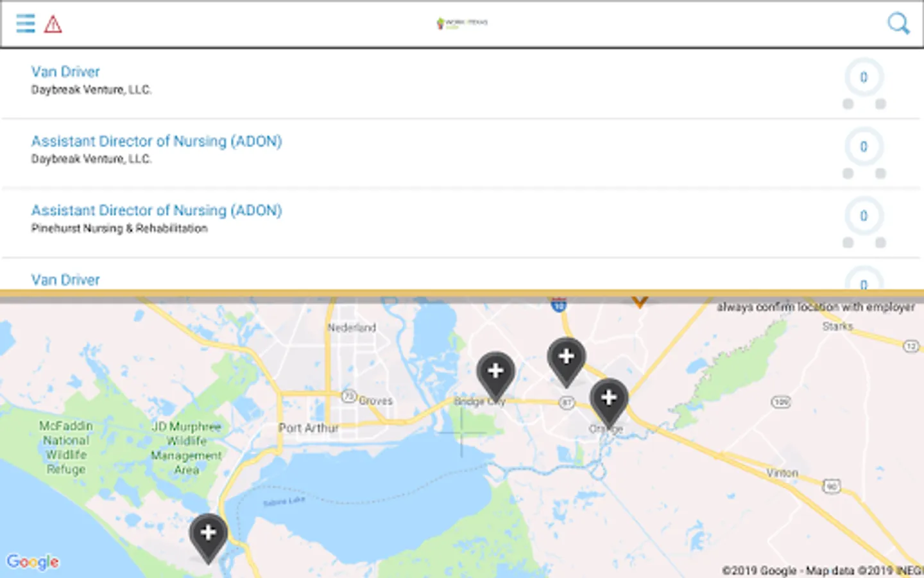Click the Pinehurst Nursing & Rehabilitation company name

coord(119,229)
